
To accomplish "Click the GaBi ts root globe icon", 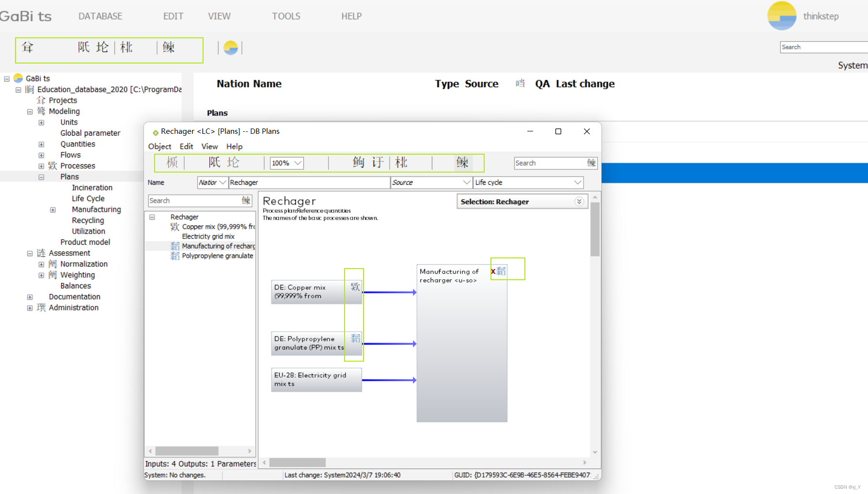I will (x=18, y=78).
